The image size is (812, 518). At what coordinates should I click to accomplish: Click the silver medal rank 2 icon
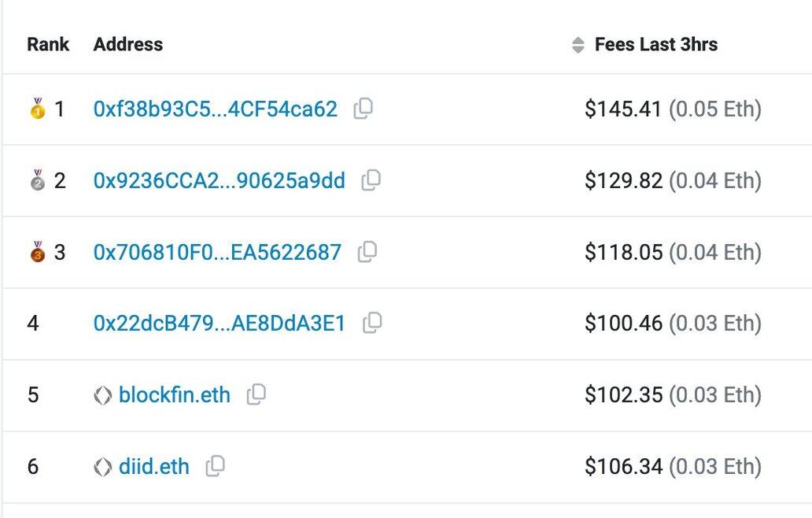coord(37,181)
